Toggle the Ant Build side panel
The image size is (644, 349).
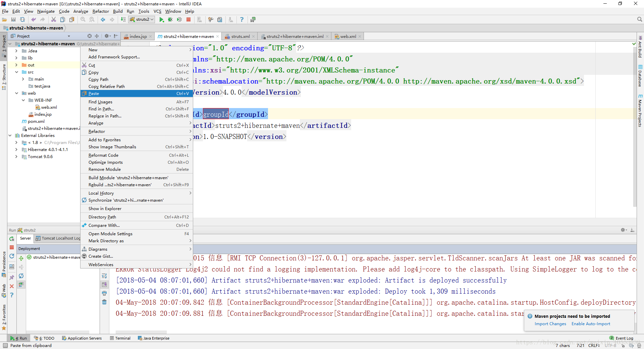pos(640,47)
